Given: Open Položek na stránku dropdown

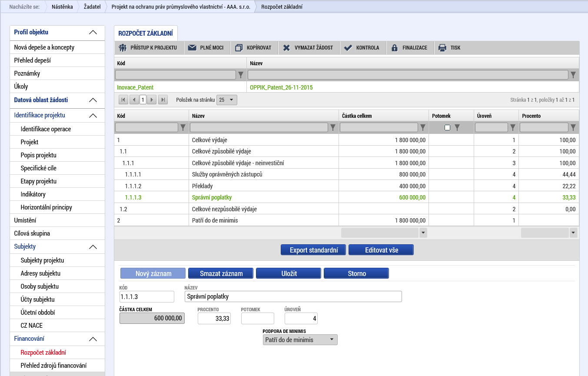Looking at the screenshot, I should pyautogui.click(x=227, y=100).
